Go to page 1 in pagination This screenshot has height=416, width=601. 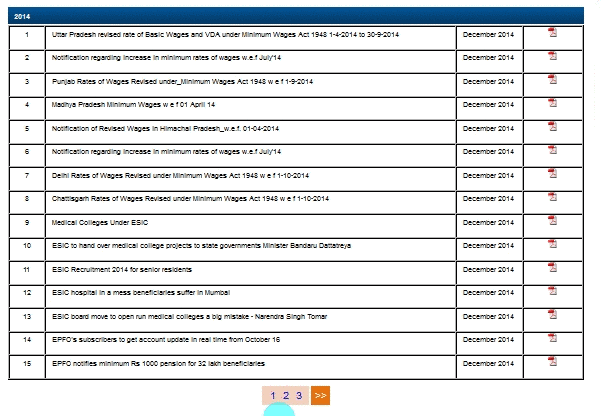point(273,395)
